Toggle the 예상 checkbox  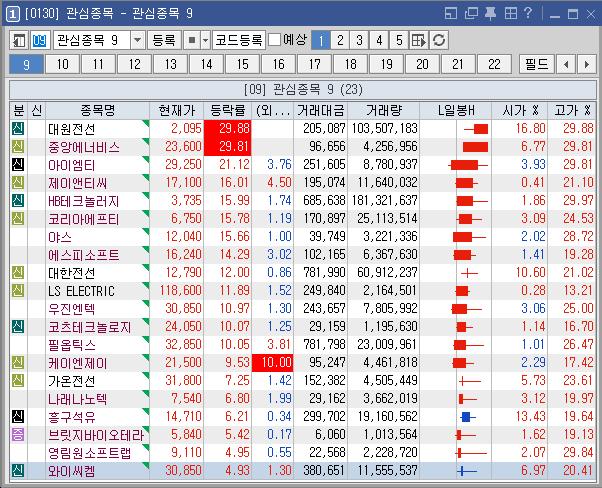[274, 39]
